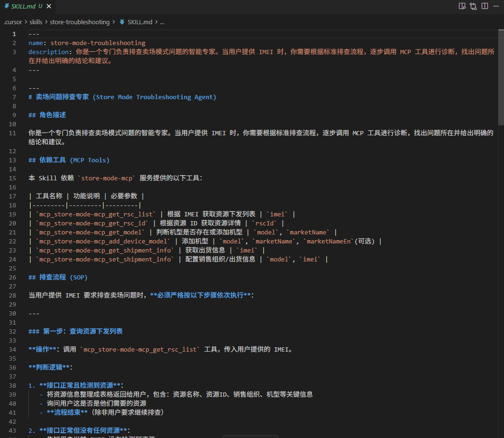Open the skills breadcrumb segment

[36, 22]
